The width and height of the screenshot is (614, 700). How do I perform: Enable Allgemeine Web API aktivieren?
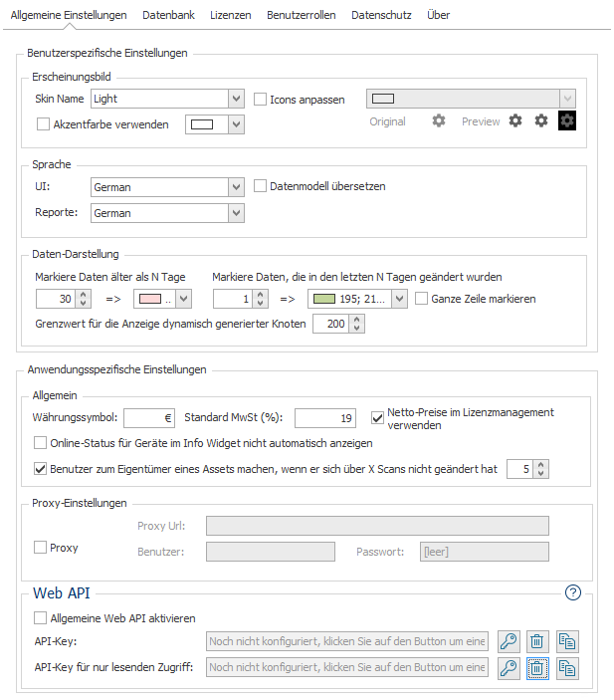[x=40, y=618]
